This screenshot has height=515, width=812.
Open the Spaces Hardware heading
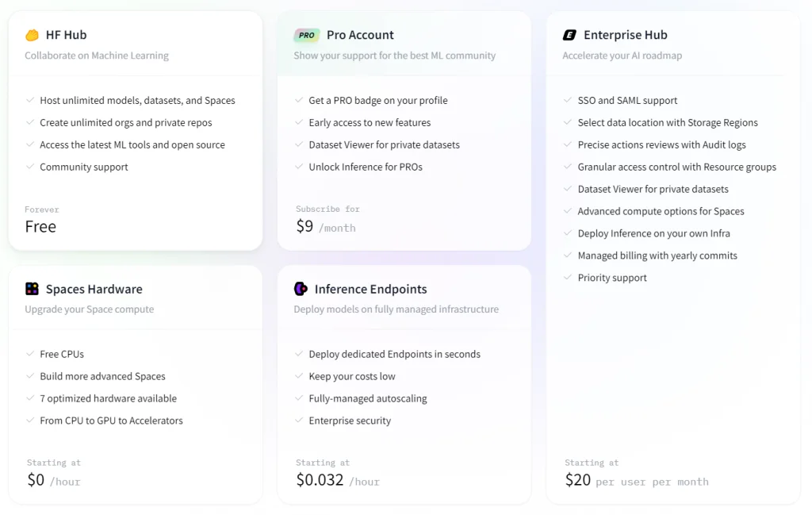pyautogui.click(x=94, y=289)
